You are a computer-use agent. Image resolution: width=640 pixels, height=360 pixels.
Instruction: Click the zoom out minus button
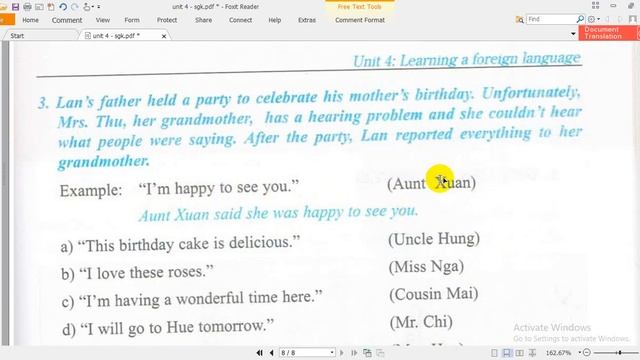[x=587, y=352]
